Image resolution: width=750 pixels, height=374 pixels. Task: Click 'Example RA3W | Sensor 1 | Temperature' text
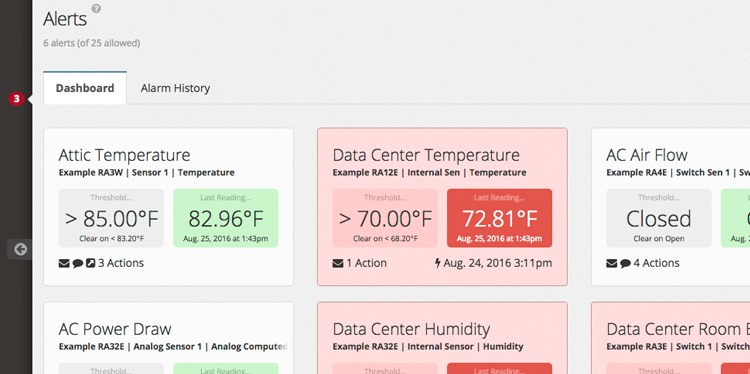(146, 173)
